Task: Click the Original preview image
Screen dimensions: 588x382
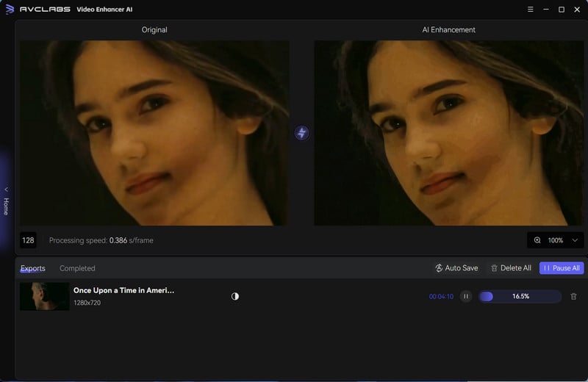Action: 154,133
